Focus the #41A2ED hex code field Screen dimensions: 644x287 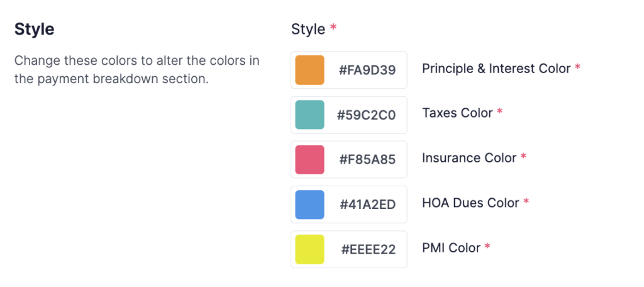[x=367, y=205]
